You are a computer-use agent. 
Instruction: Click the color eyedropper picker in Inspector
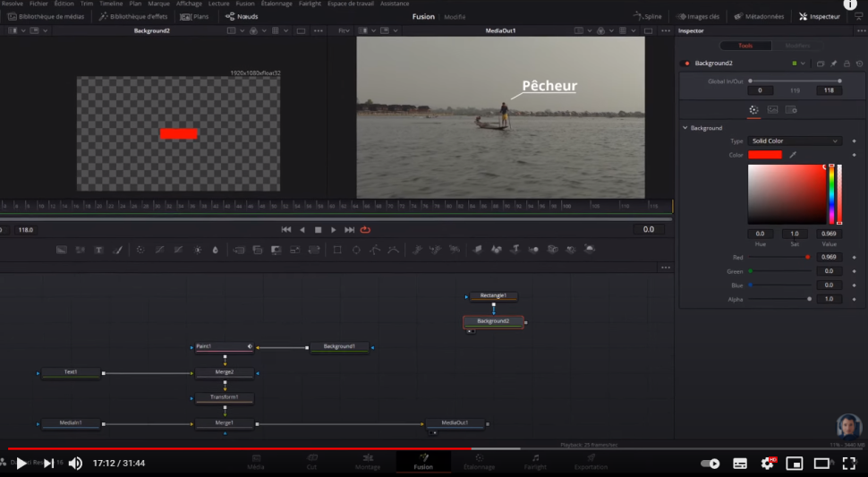point(793,155)
